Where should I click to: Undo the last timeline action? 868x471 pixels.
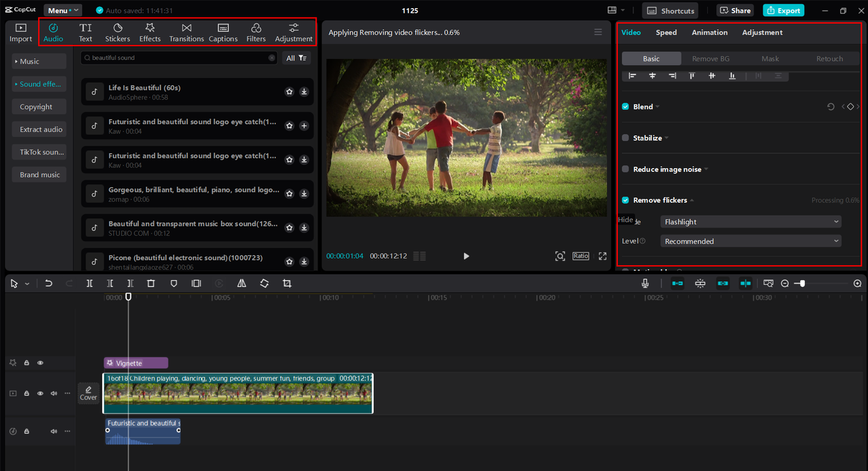[x=49, y=283]
